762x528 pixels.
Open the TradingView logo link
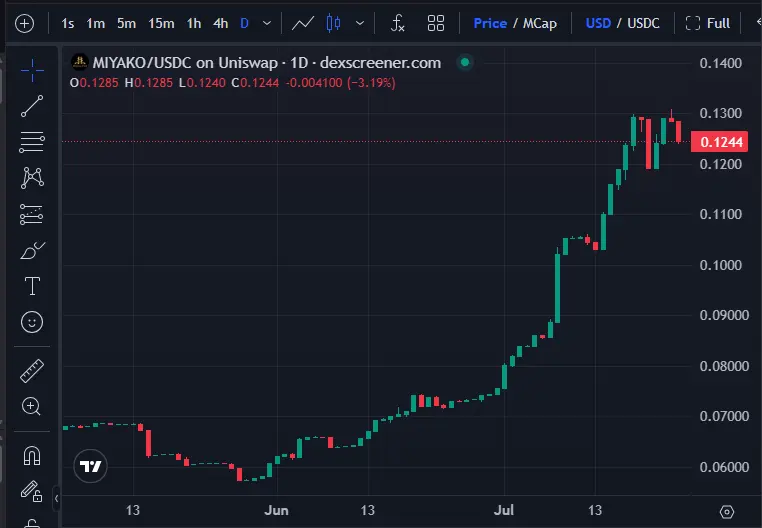point(90,466)
